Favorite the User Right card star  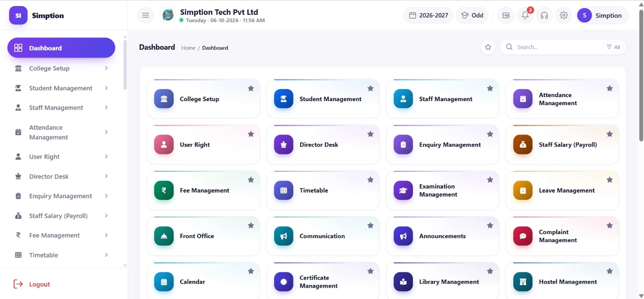pos(251,134)
